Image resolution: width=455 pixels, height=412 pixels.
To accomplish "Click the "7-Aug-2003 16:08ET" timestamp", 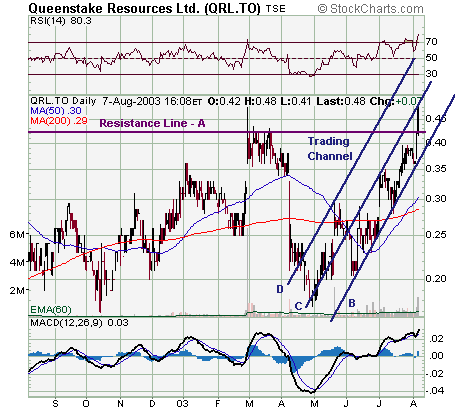I will point(152,101).
